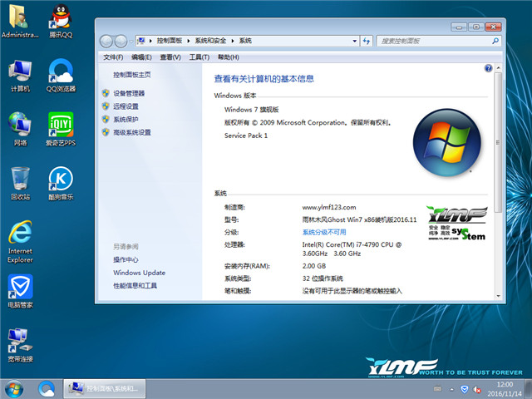Open 高级系统设置 from the sidebar
This screenshot has width=532, height=399.
132,132
